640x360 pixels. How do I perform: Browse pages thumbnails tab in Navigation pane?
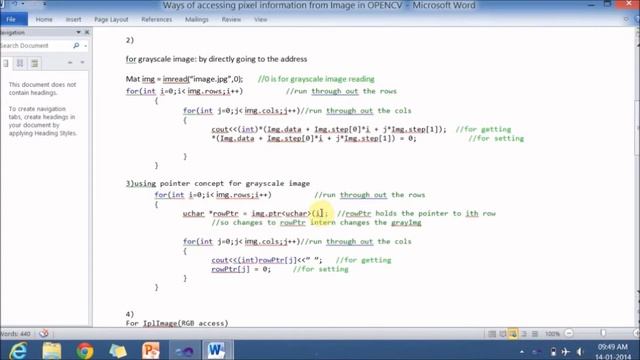tap(20, 63)
